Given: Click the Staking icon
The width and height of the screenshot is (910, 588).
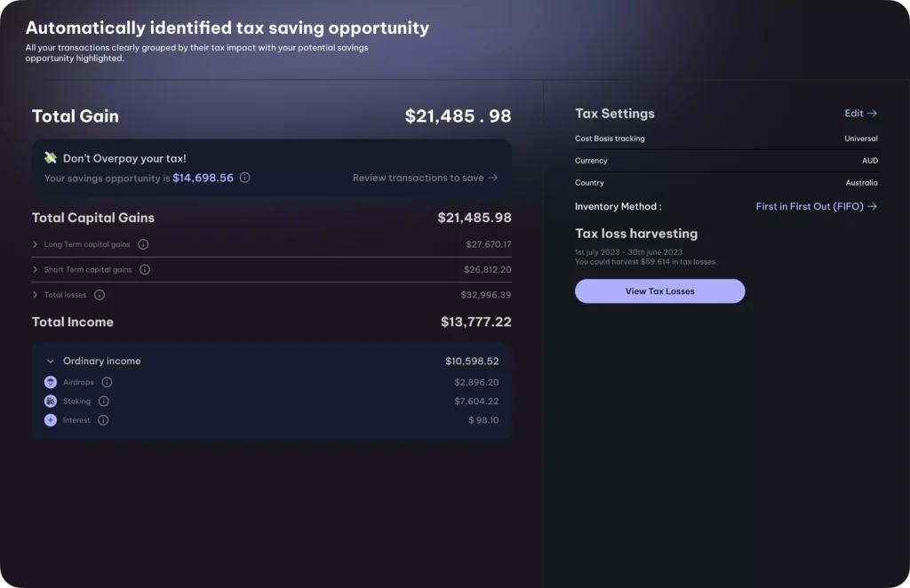Looking at the screenshot, I should point(51,401).
